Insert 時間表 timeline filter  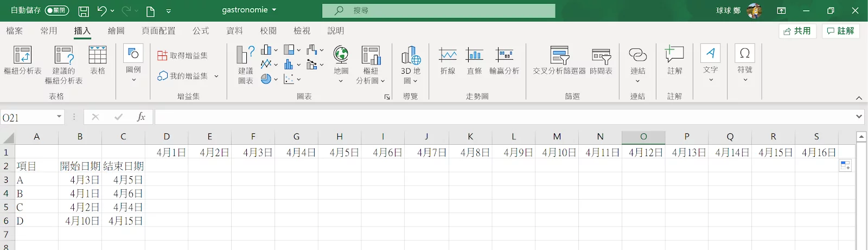(x=601, y=61)
